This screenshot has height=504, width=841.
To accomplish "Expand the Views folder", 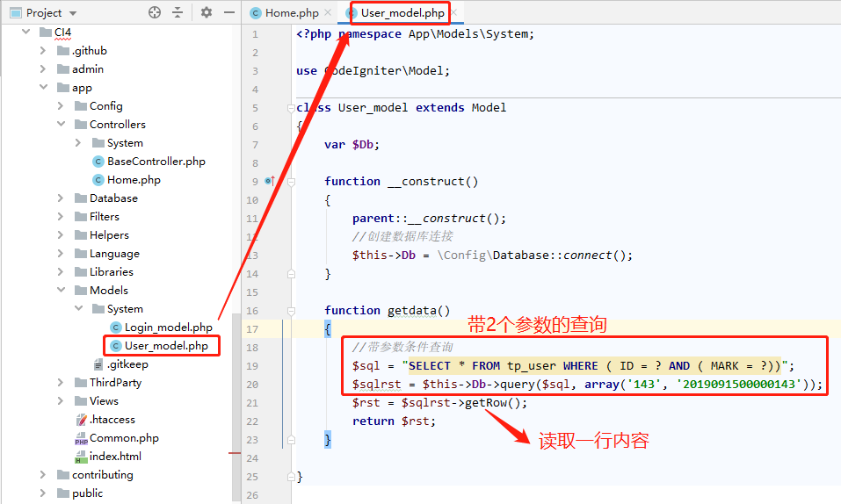I will pos(61,400).
